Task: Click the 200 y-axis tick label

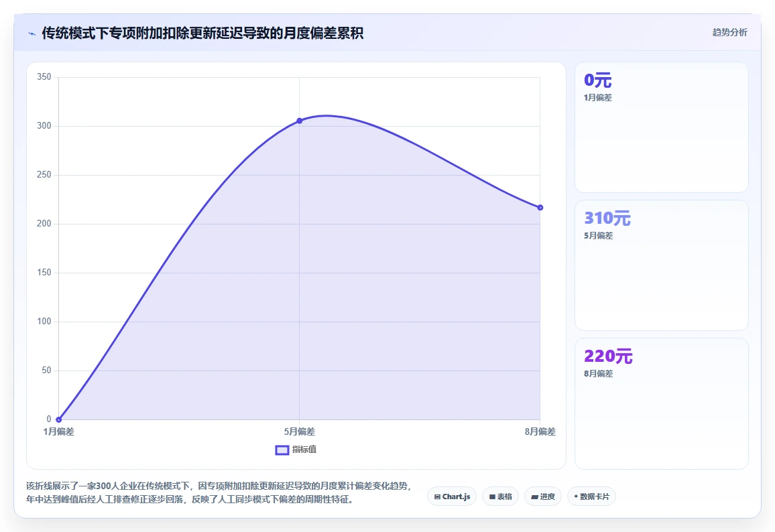Action: tap(44, 223)
